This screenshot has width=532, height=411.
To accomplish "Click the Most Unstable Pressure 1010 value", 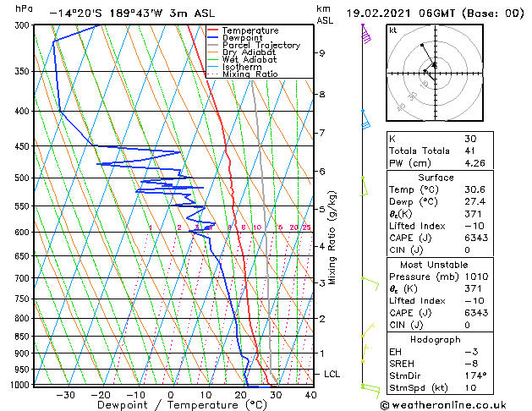I will tap(477, 277).
